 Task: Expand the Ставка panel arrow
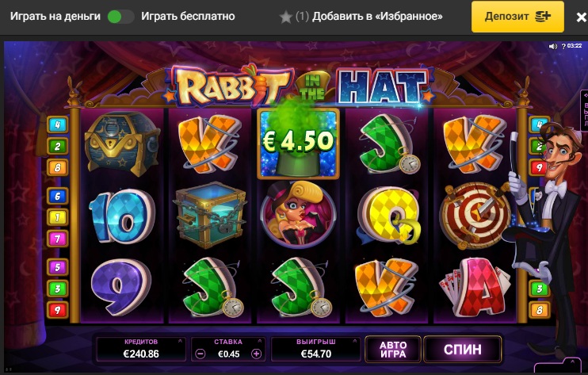point(259,341)
